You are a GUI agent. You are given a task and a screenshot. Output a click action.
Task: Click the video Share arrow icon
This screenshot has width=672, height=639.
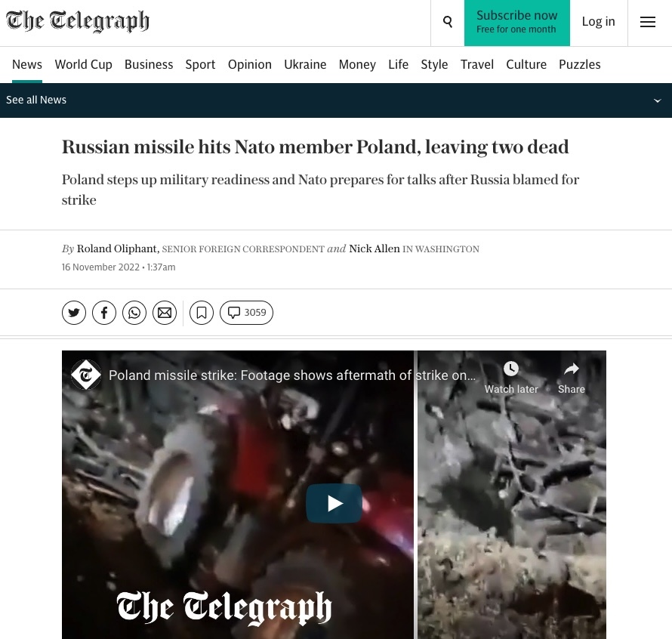pyautogui.click(x=572, y=369)
